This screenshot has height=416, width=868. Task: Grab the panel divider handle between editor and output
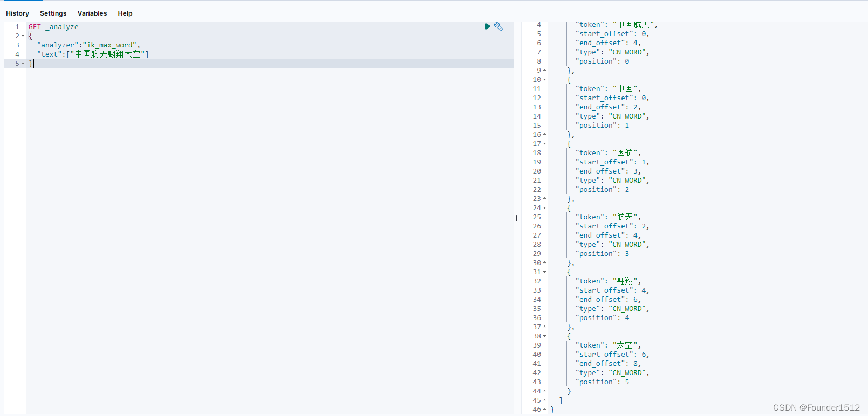pyautogui.click(x=517, y=218)
